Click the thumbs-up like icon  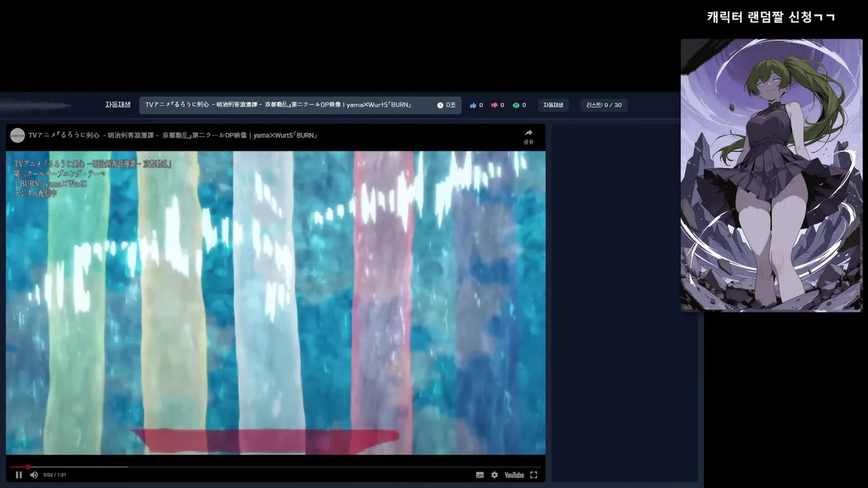click(473, 106)
